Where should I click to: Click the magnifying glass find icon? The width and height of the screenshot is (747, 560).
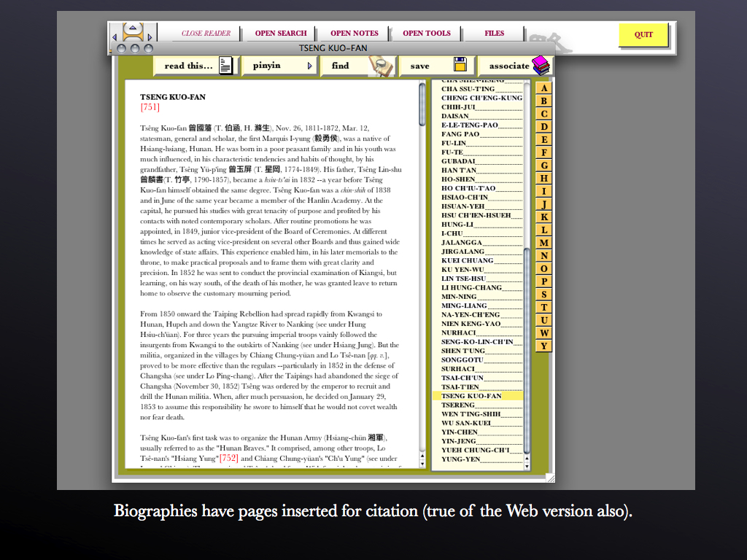click(382, 66)
